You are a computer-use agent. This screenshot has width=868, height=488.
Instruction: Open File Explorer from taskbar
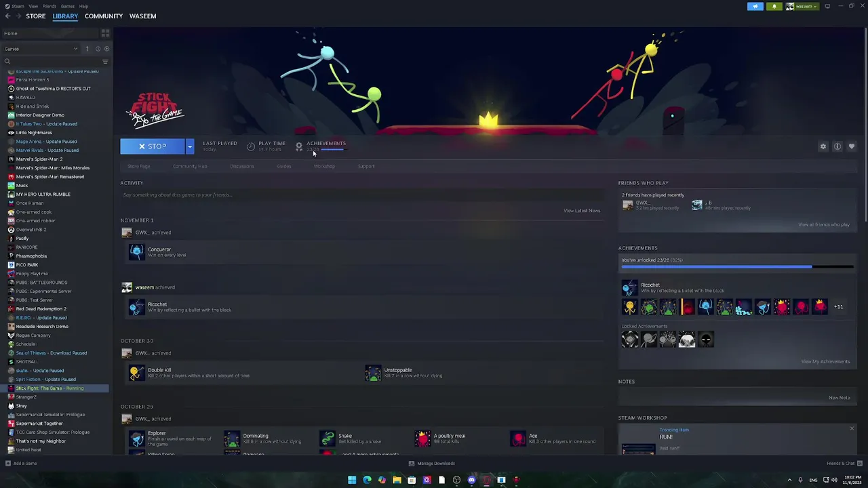tap(397, 480)
